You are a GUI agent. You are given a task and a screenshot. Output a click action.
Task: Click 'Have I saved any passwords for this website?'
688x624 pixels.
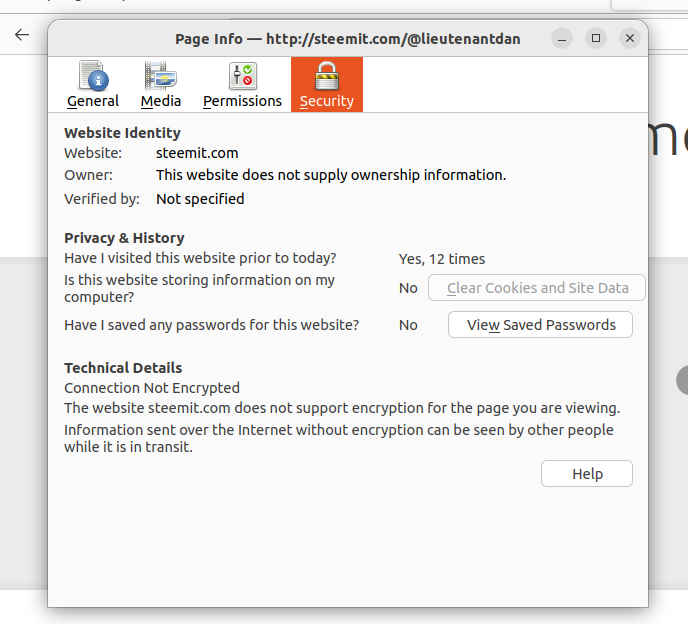tap(211, 325)
